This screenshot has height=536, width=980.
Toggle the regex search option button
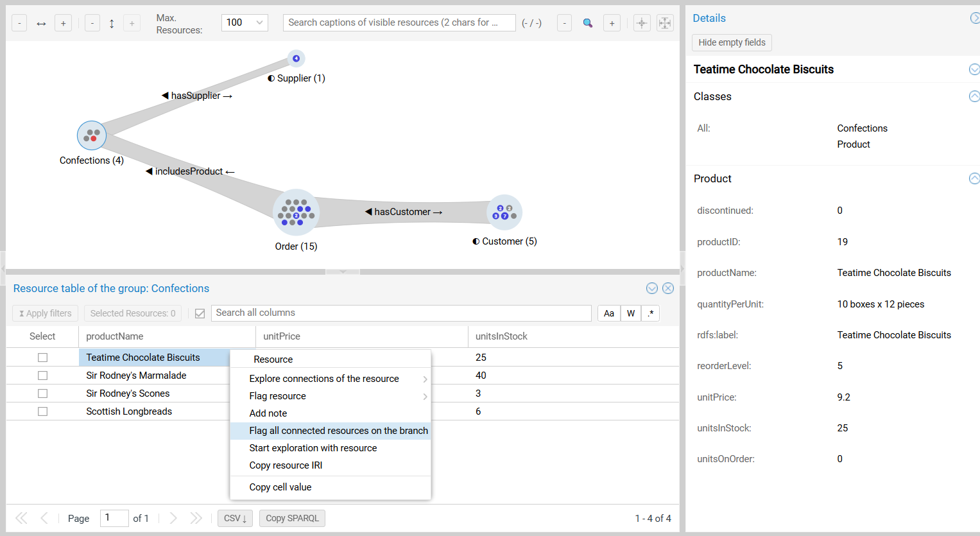coord(650,313)
